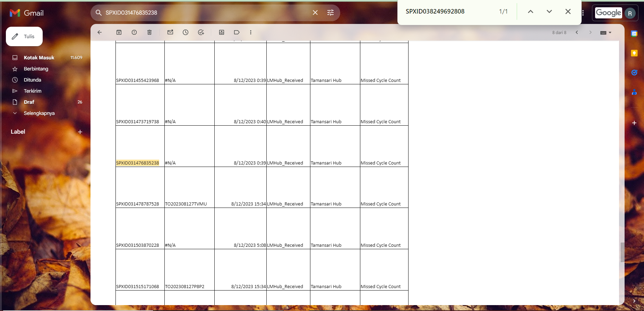This screenshot has height=311, width=644.
Task: Select cell SPXID031515171068
Action: tap(138, 286)
